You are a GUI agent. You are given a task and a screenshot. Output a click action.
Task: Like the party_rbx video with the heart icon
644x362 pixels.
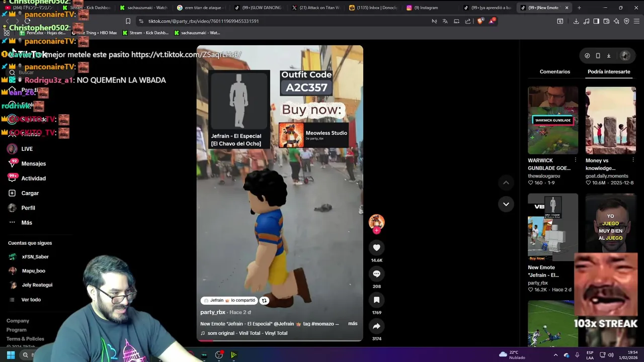point(376,247)
